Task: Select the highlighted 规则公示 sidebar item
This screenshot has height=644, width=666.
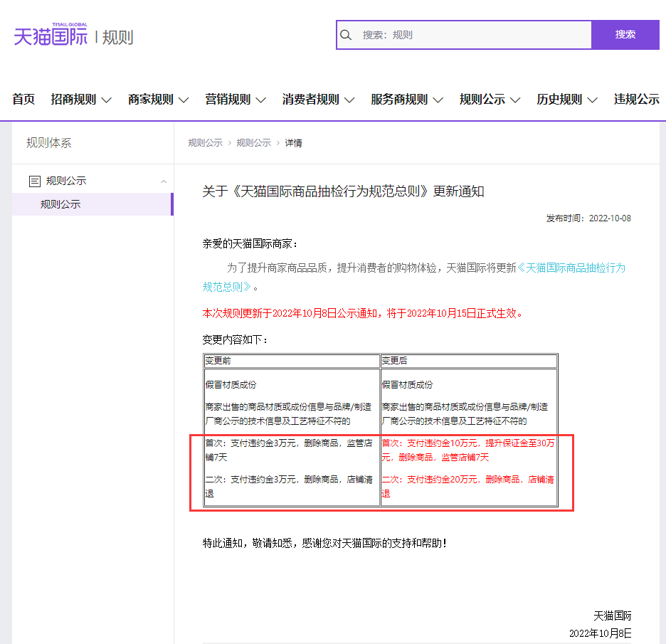Action: coord(92,204)
